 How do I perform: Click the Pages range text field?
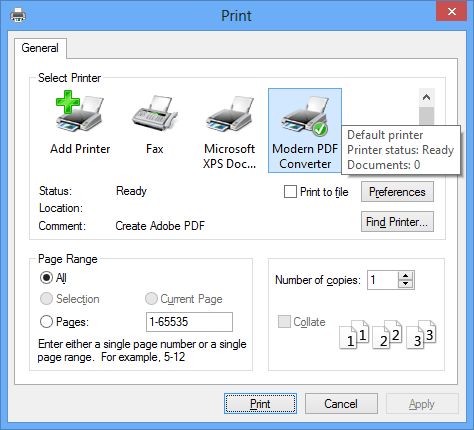point(189,322)
